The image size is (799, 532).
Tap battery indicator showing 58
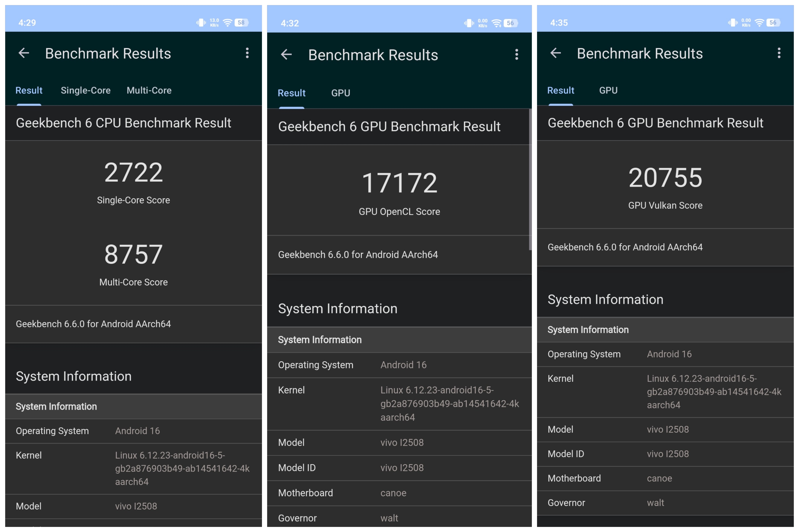point(241,23)
